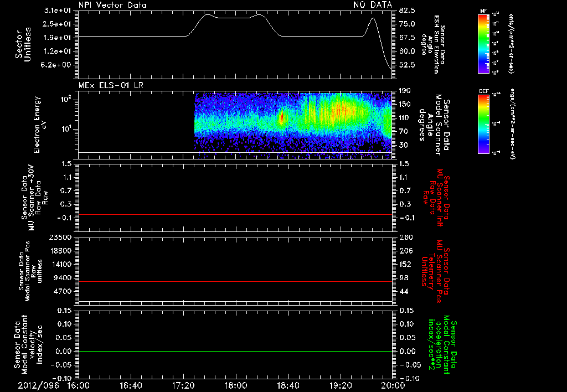Select the 'NPI Vector Data' panel title
Viewport: 567px width, 392px height.
(112, 5)
